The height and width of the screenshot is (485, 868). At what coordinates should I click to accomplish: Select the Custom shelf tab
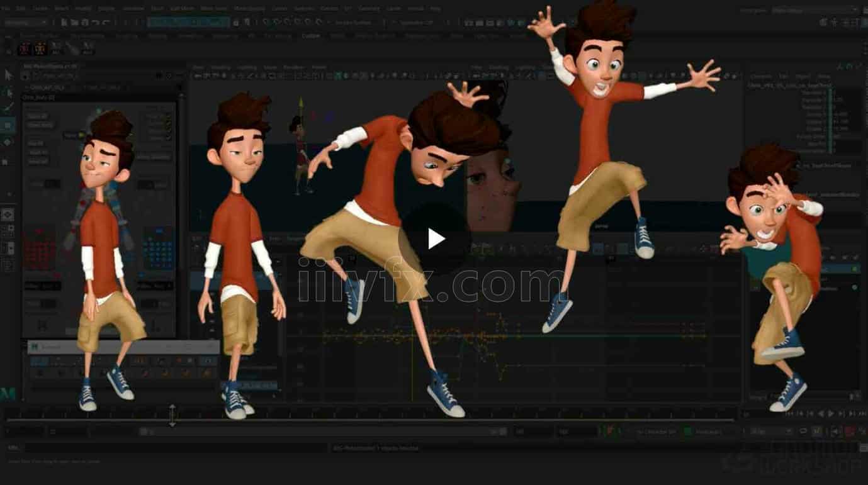(311, 36)
